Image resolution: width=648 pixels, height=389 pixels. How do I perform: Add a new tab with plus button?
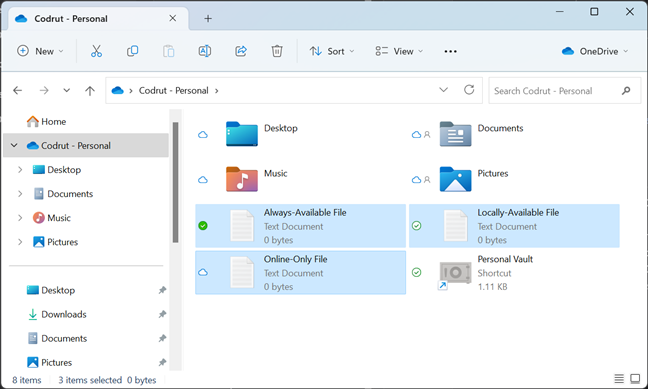tap(208, 19)
